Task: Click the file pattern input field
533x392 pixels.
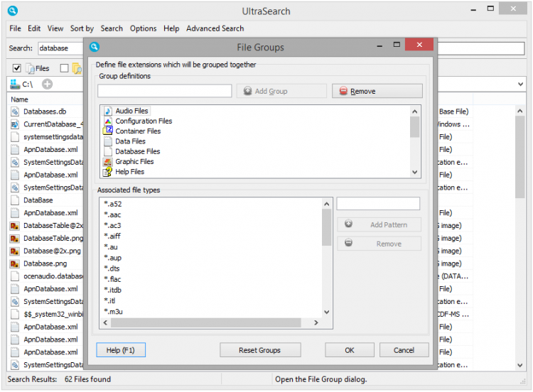Action: (x=378, y=204)
